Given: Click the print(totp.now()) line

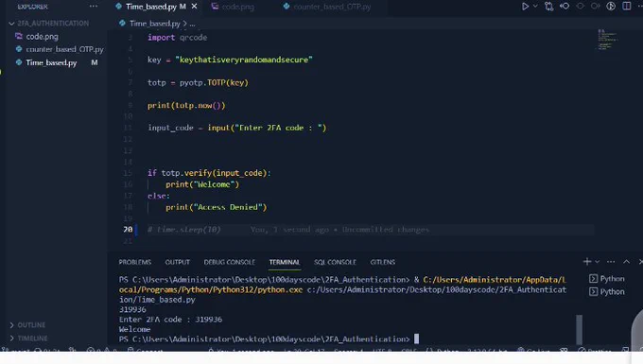Looking at the screenshot, I should click(x=186, y=105).
